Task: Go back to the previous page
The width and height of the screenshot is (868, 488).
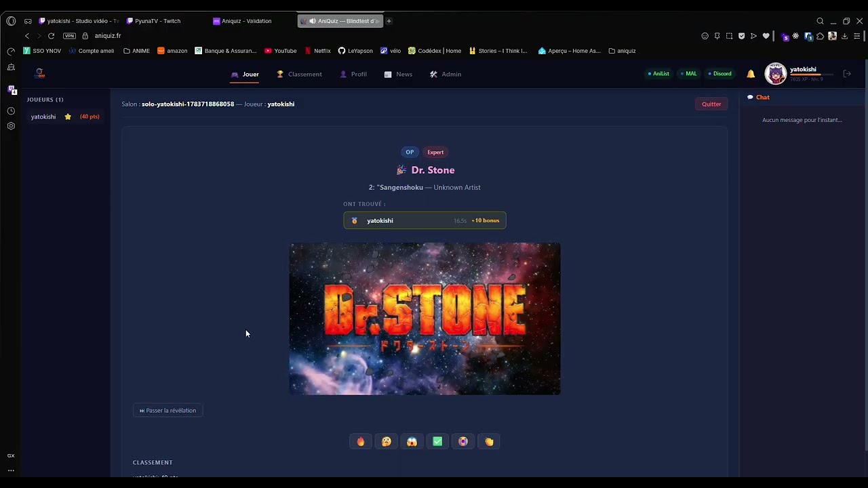Action: (27, 36)
